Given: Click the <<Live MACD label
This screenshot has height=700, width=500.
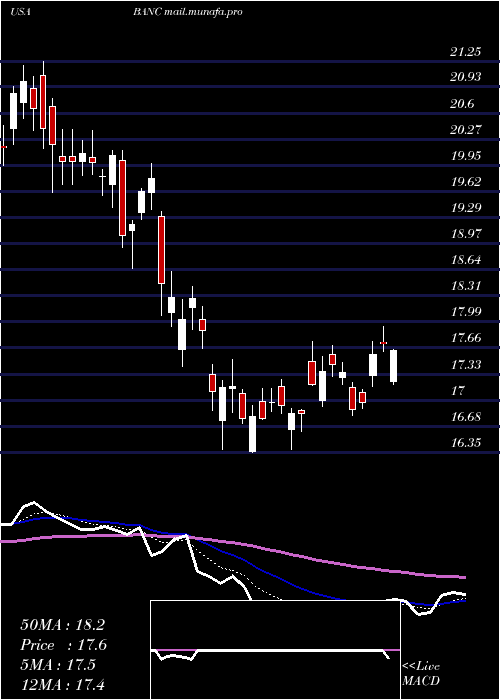Looking at the screenshot, I should [x=421, y=674].
